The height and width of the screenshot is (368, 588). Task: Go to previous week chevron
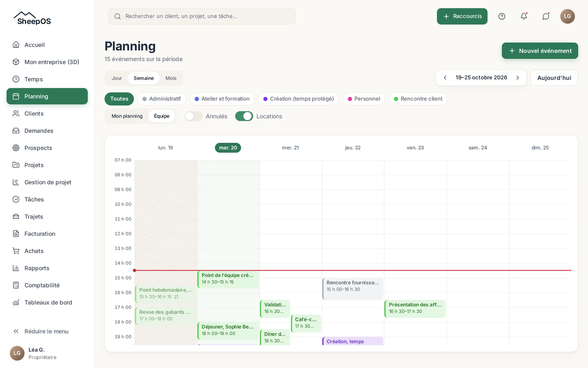pyautogui.click(x=445, y=78)
